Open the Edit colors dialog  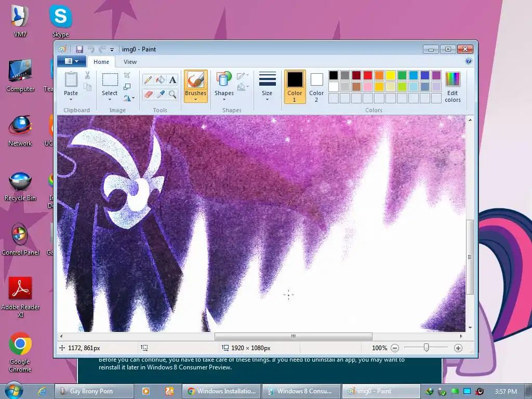click(453, 87)
